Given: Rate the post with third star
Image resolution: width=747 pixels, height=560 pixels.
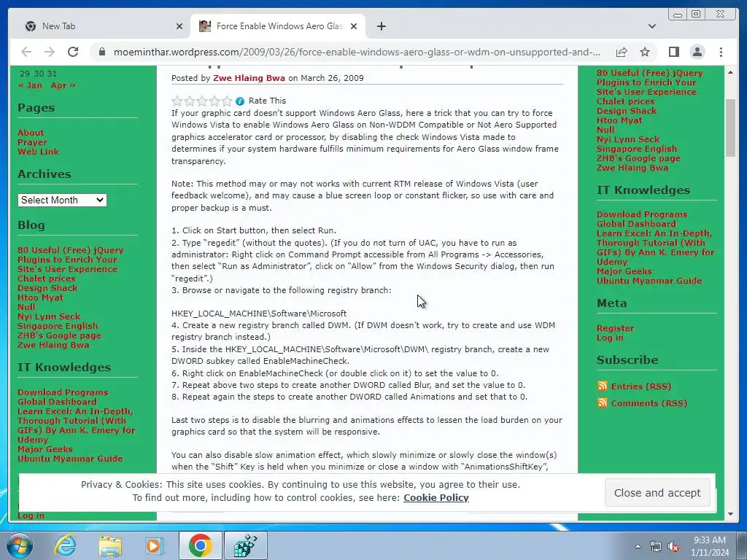Looking at the screenshot, I should (x=202, y=101).
